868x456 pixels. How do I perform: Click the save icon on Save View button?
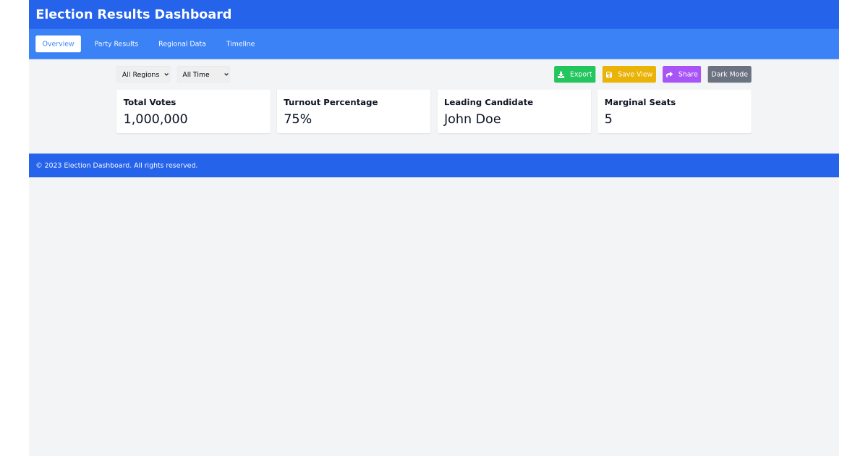[x=609, y=74]
